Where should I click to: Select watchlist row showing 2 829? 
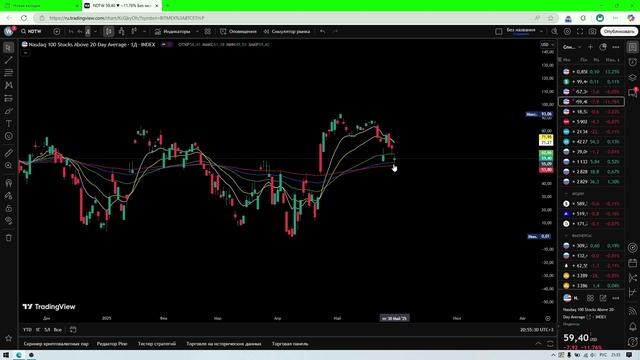(591, 182)
